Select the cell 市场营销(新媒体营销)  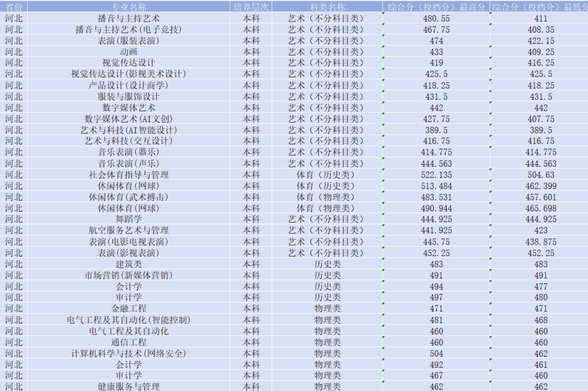click(x=128, y=275)
